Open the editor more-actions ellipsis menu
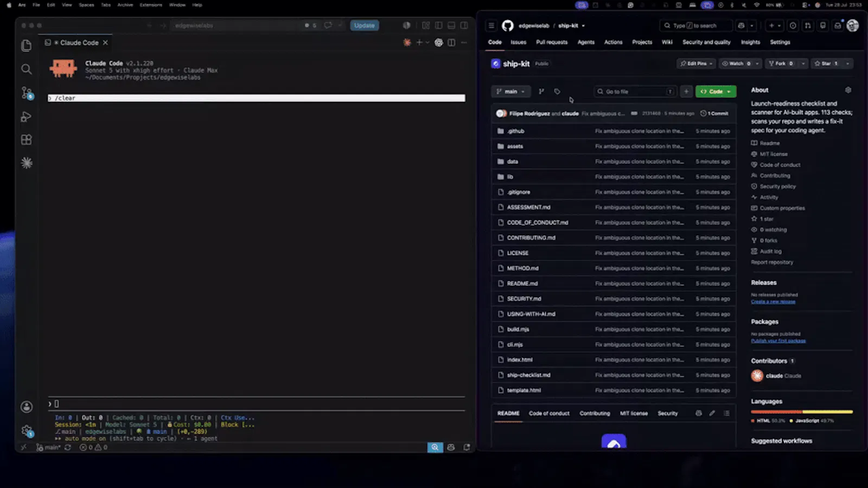This screenshot has width=868, height=488. (464, 42)
